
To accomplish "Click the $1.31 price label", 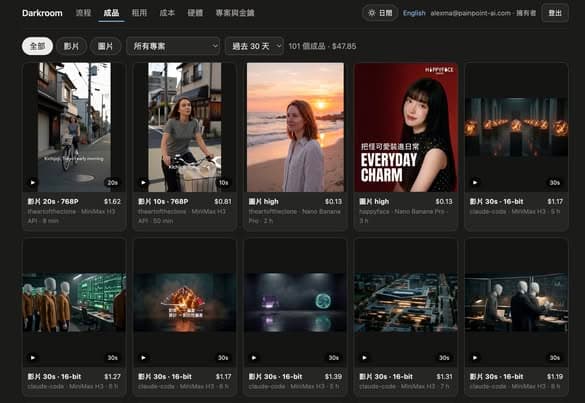I will coord(444,377).
